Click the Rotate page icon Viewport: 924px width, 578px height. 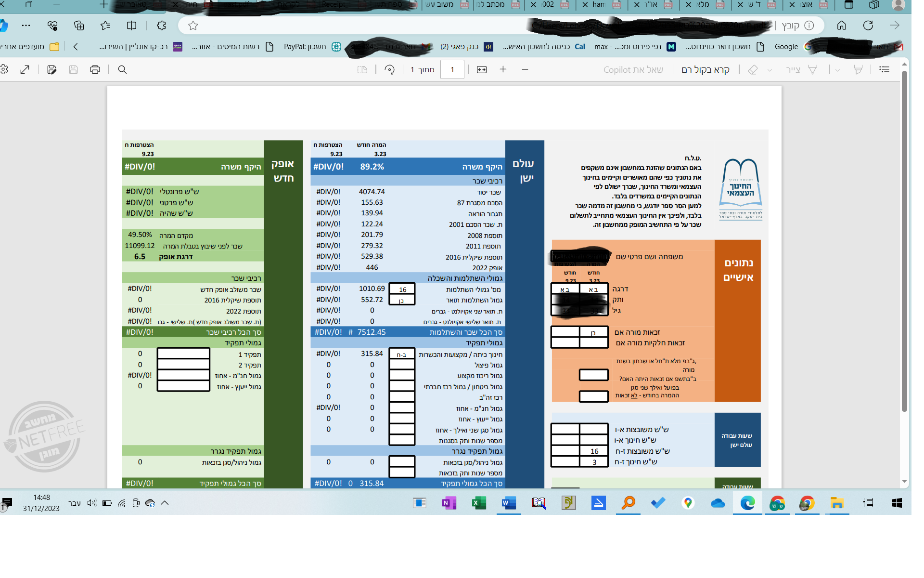point(389,70)
